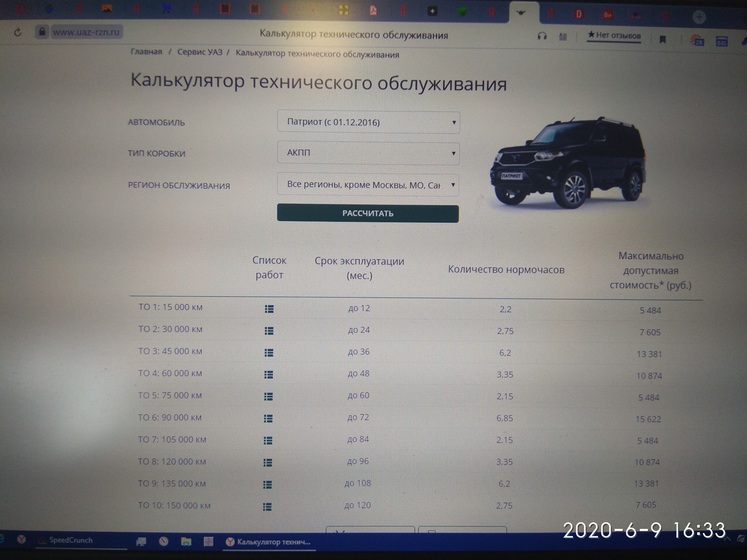
Task: Open the Автомобиль dropdown with Патриот selected
Action: pos(368,122)
